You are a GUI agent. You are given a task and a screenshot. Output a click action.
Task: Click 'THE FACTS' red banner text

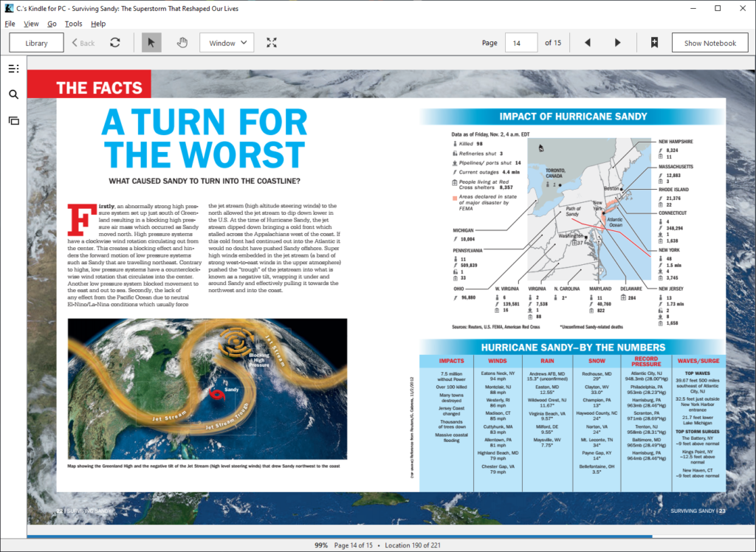[99, 88]
